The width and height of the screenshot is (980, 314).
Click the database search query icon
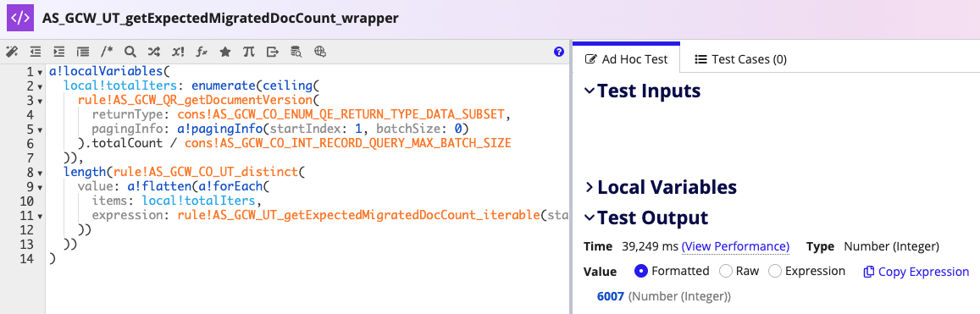click(x=296, y=52)
